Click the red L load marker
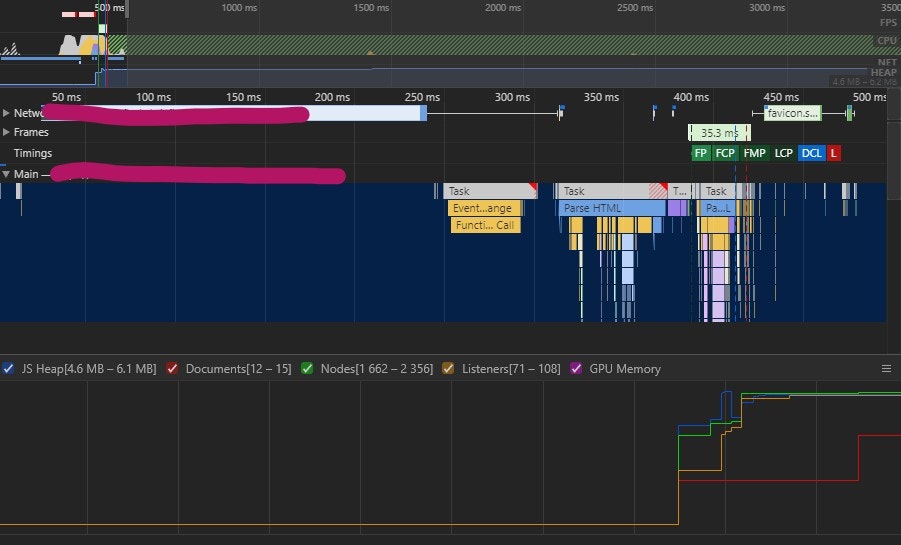 (x=834, y=153)
